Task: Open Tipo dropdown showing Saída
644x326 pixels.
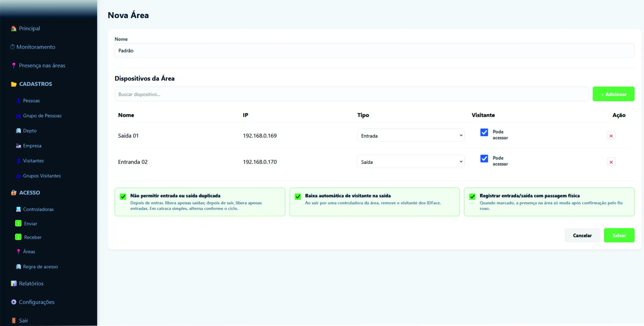Action: (x=411, y=162)
